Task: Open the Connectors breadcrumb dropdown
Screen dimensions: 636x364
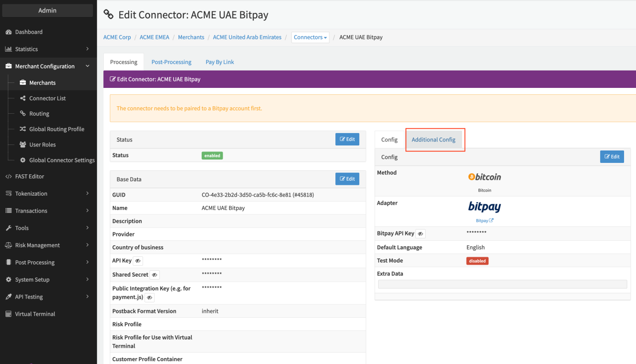Action: click(310, 37)
